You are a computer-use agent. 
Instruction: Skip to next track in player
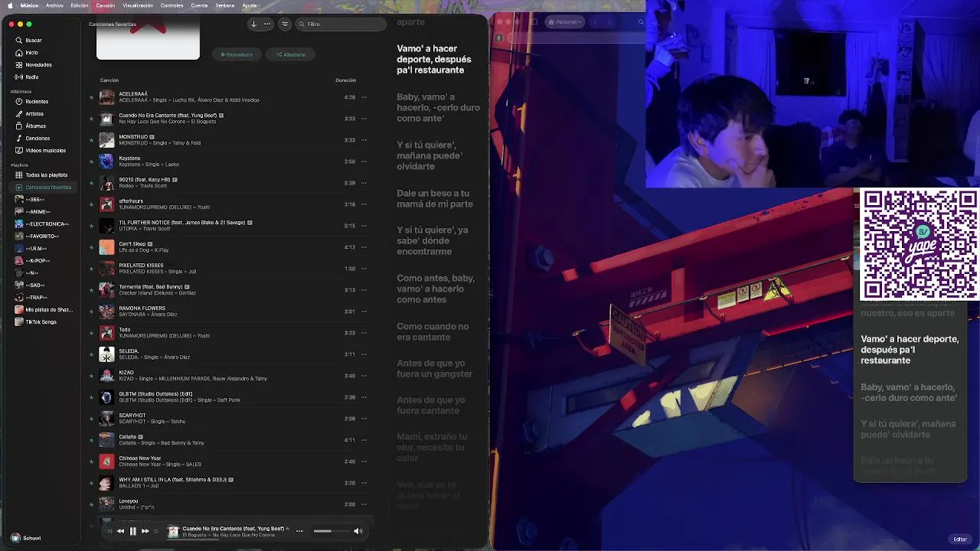145,531
